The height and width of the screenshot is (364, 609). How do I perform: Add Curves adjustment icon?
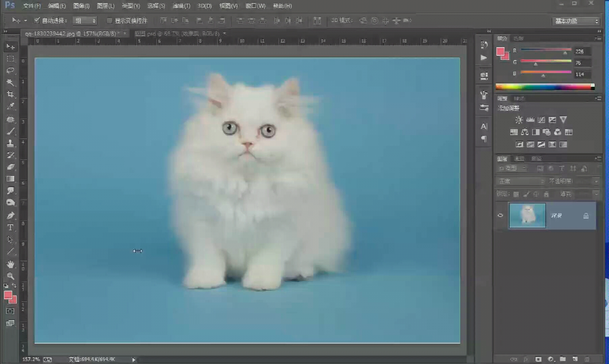coord(541,120)
